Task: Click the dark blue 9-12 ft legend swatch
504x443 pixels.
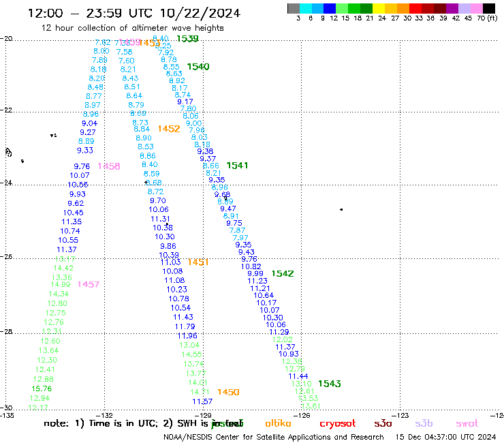Action: tap(330, 8)
